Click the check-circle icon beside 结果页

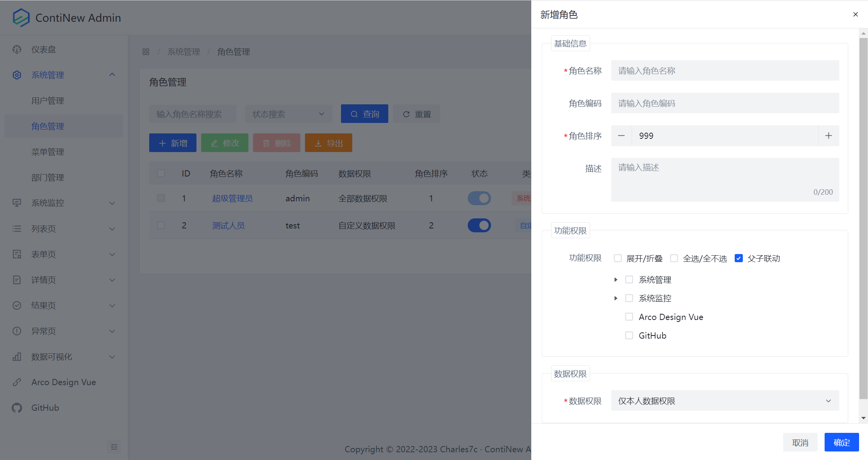point(17,305)
